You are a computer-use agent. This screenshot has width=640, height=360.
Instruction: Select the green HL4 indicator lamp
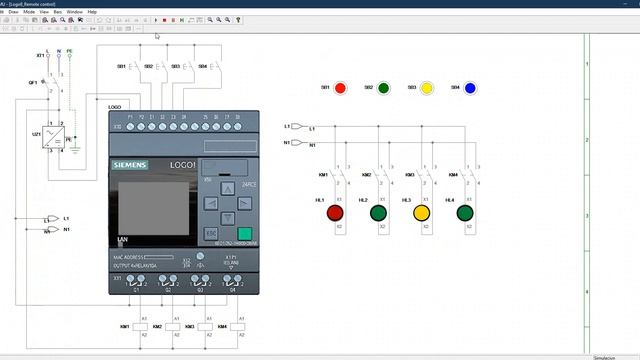465,213
